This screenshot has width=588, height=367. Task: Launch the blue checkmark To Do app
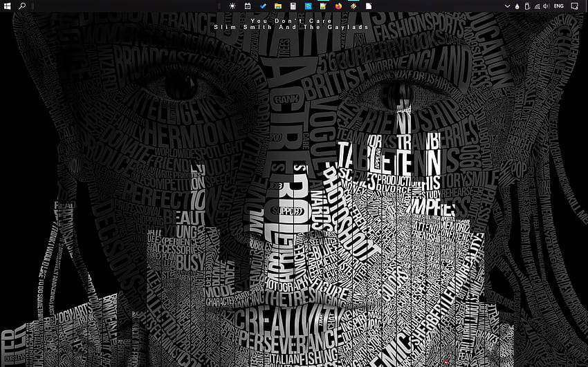[263, 6]
